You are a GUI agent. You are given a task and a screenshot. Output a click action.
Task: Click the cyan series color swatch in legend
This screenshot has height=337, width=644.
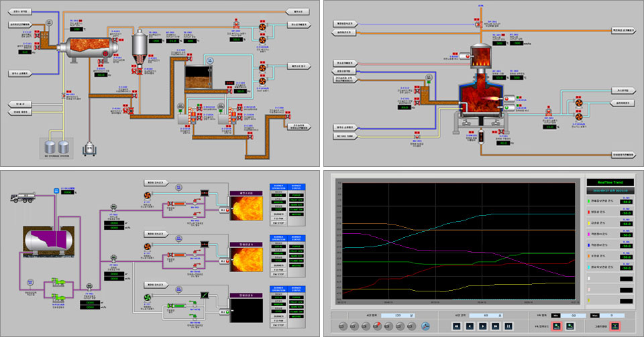(x=588, y=267)
